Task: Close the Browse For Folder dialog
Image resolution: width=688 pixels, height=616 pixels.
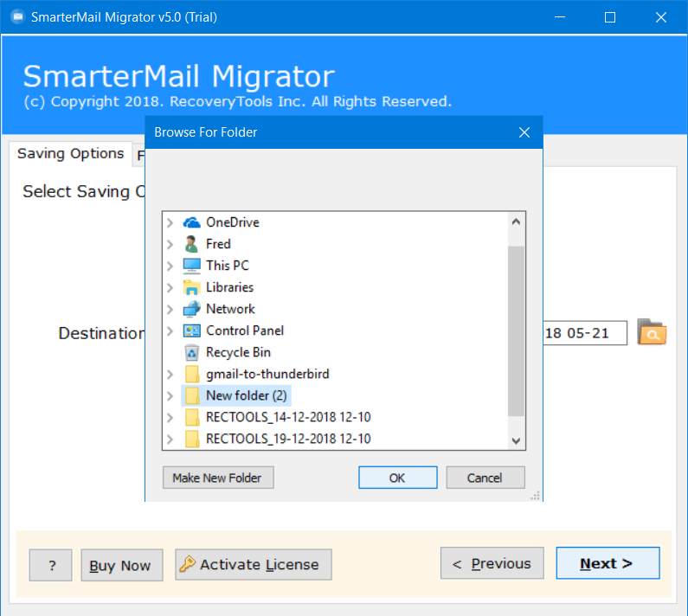Action: [524, 132]
